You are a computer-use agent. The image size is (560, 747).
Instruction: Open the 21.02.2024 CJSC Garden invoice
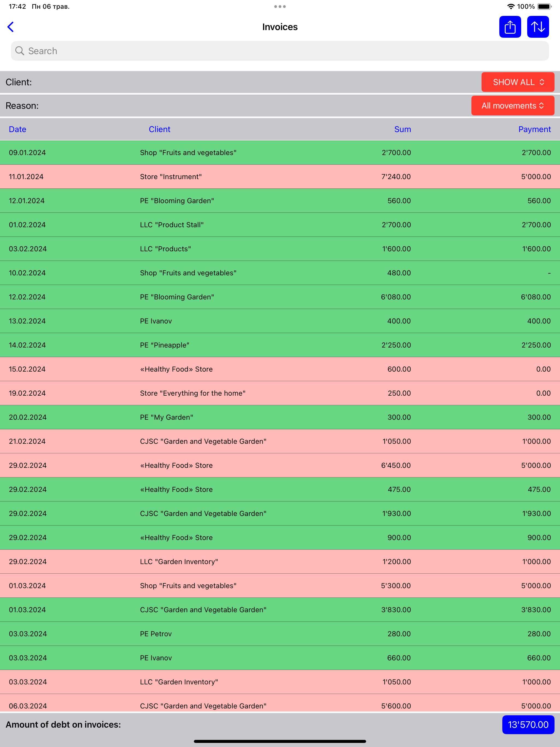(280, 441)
